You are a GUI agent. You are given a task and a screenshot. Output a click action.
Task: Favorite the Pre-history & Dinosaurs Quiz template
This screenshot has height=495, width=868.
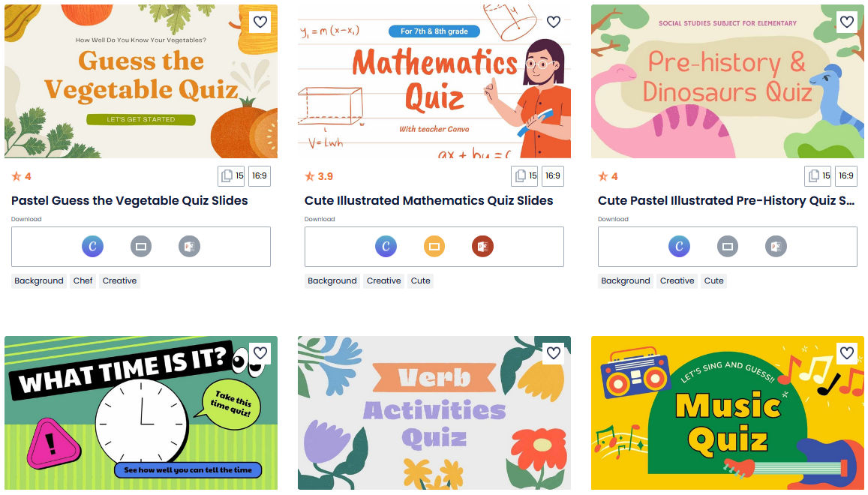coord(847,22)
